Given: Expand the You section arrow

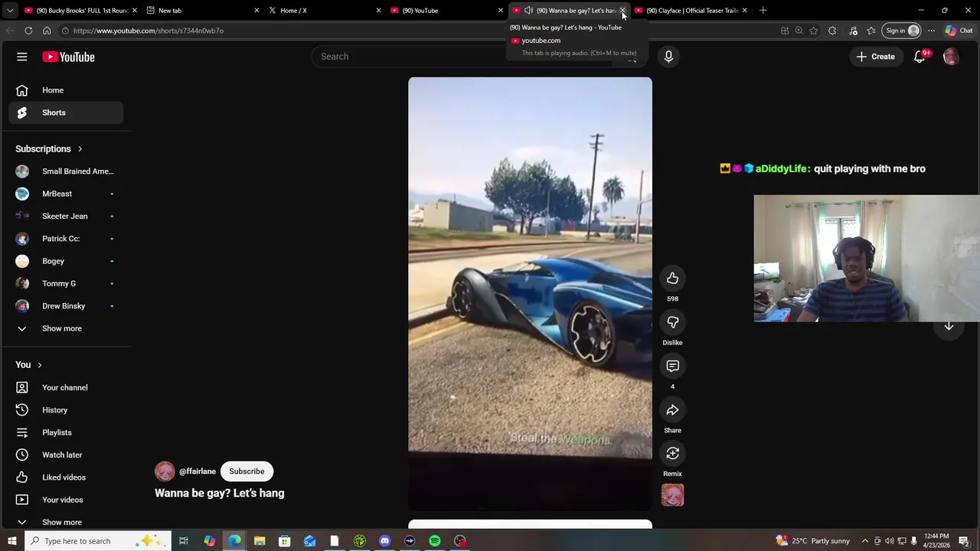Looking at the screenshot, I should click(40, 365).
